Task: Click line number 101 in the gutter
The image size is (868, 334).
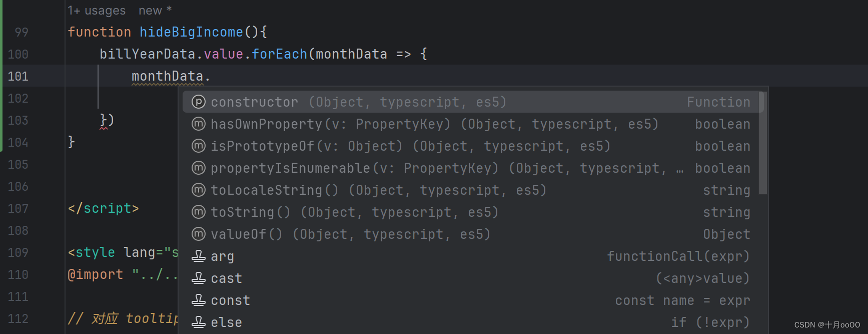Action: (18, 77)
